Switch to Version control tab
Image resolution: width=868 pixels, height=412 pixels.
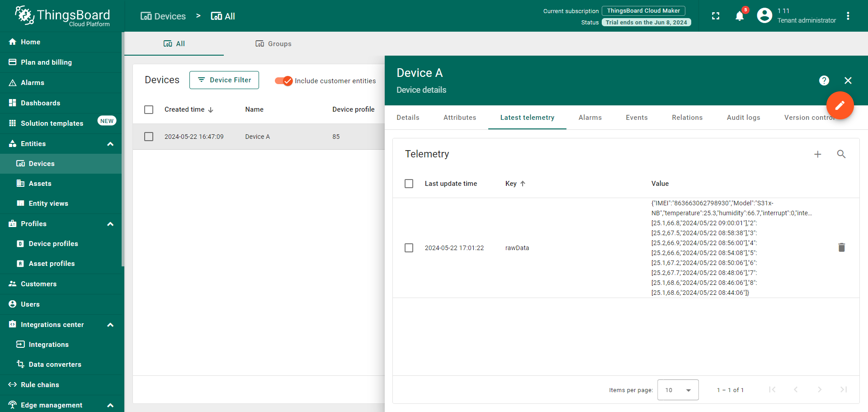pos(809,118)
